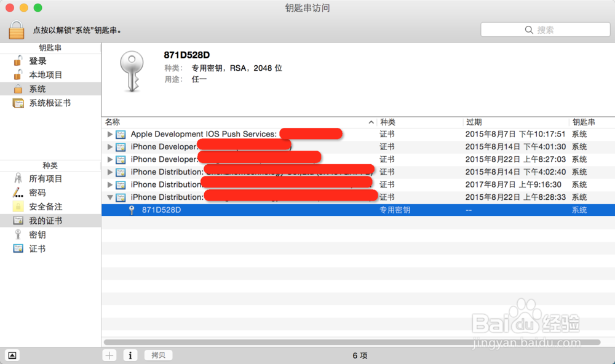Click the plus button to add item
This screenshot has width=615, height=364.
click(x=109, y=355)
